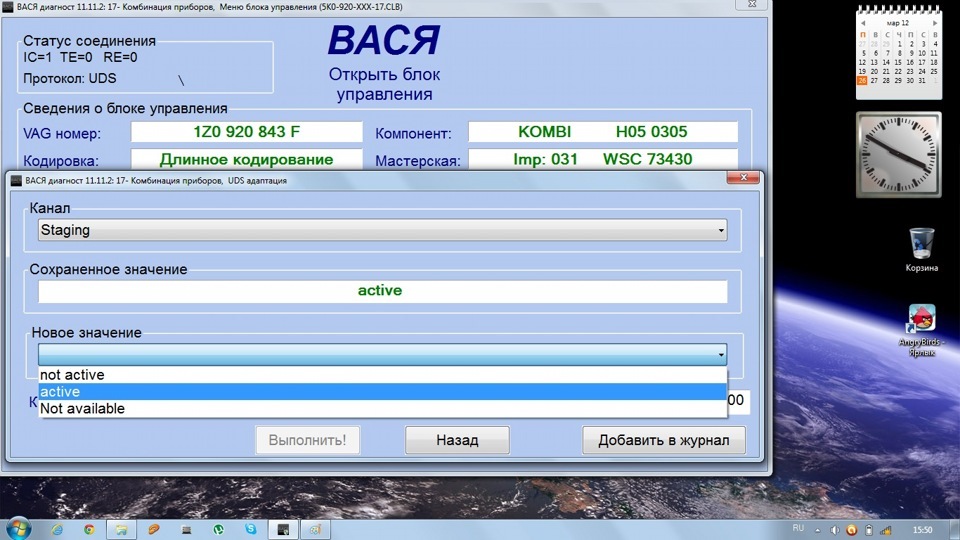Click the 'Открыть блок управления' heading
Image resolution: width=960 pixels, height=540 pixels.
(x=384, y=84)
